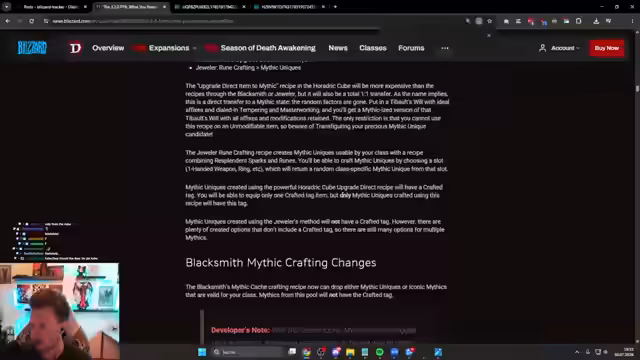Click the webcam overlay video
Viewport: 640px width, 360px height.
pos(60,311)
